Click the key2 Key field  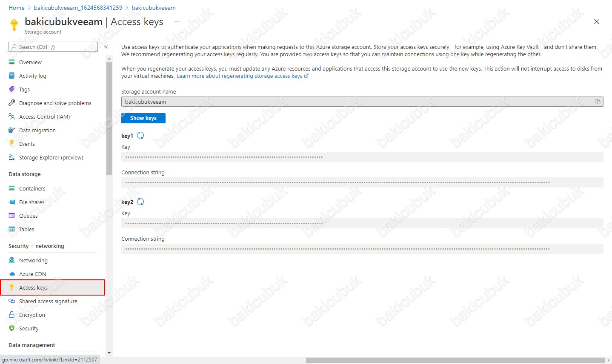coord(362,223)
